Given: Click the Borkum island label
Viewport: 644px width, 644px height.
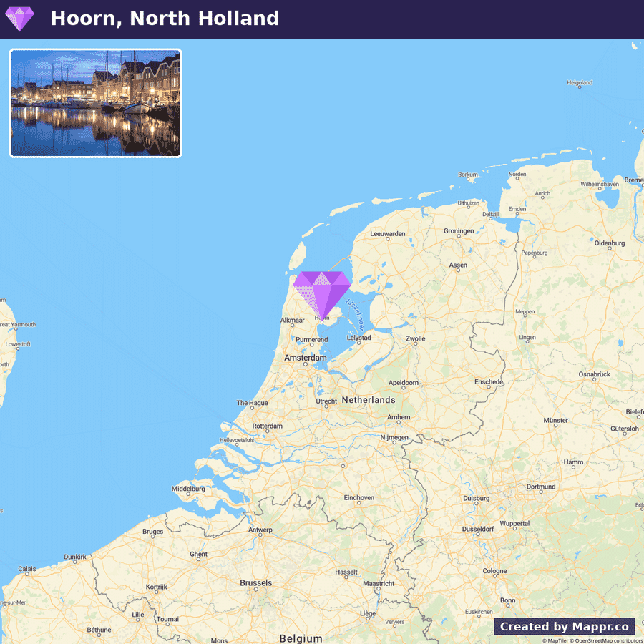Looking at the screenshot, I should 468,175.
